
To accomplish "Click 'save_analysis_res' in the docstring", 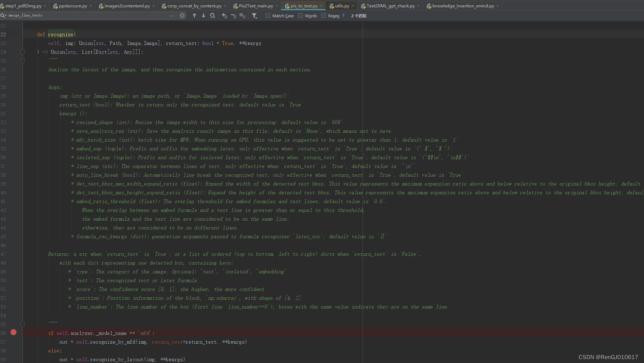I will (100, 131).
